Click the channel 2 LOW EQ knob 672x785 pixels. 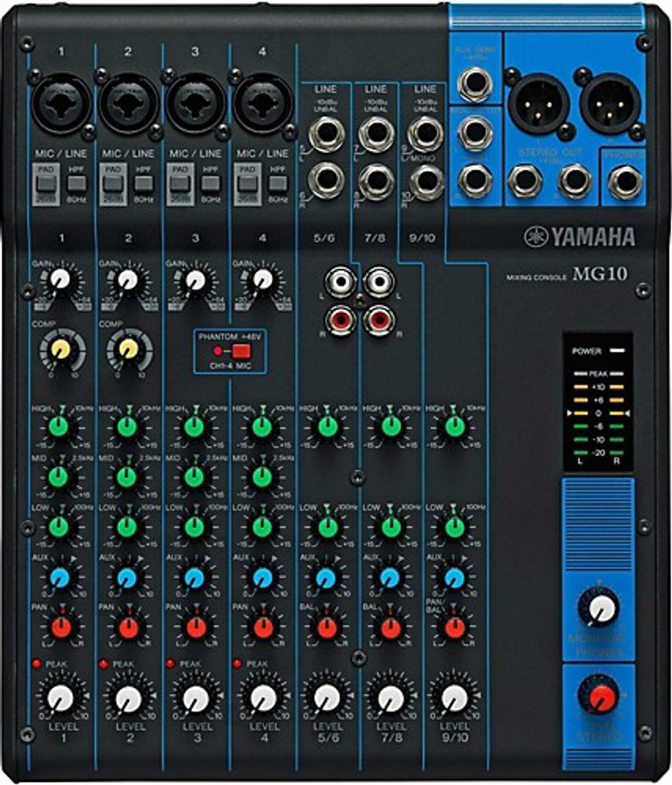pyautogui.click(x=126, y=526)
